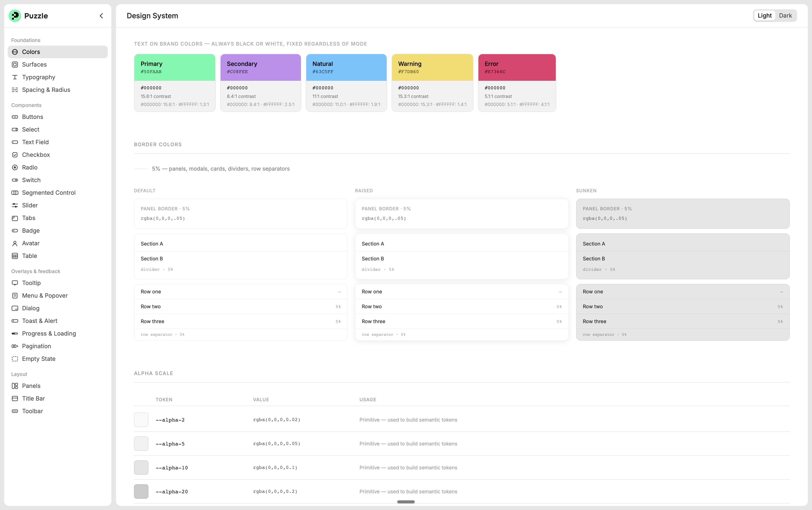Open the Tabs component page
Screen dimensions: 812x510
click(x=58, y=218)
